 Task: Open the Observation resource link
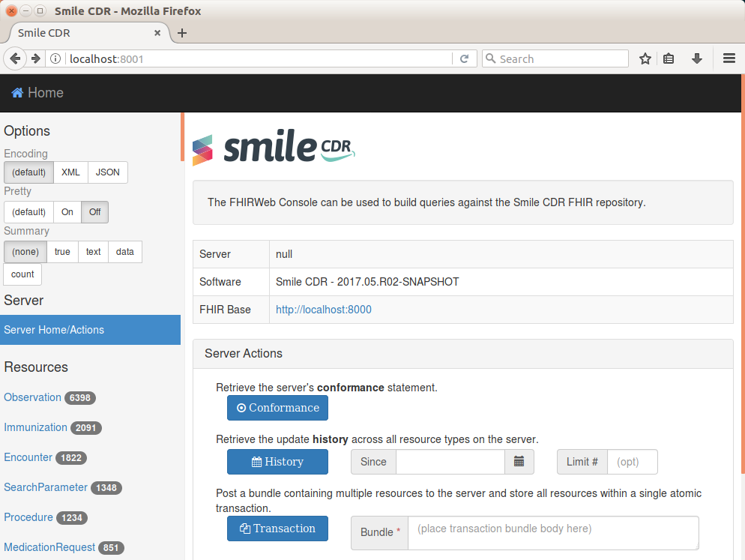(33, 397)
